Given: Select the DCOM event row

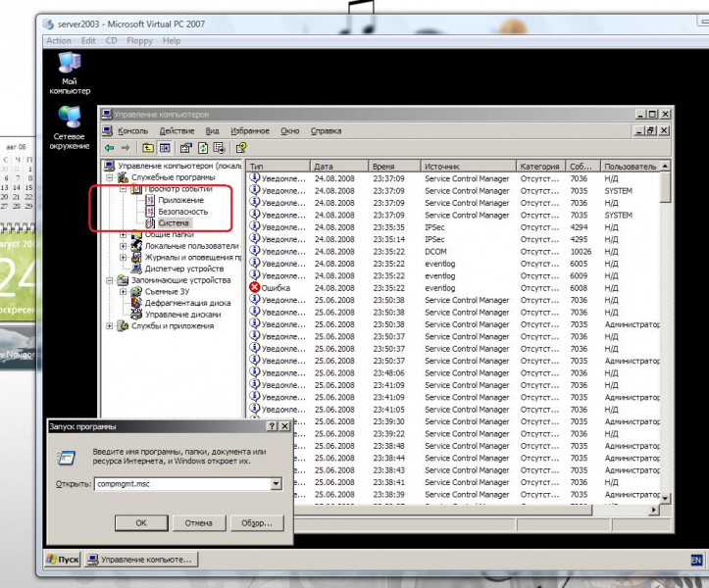Looking at the screenshot, I should click(453, 251).
